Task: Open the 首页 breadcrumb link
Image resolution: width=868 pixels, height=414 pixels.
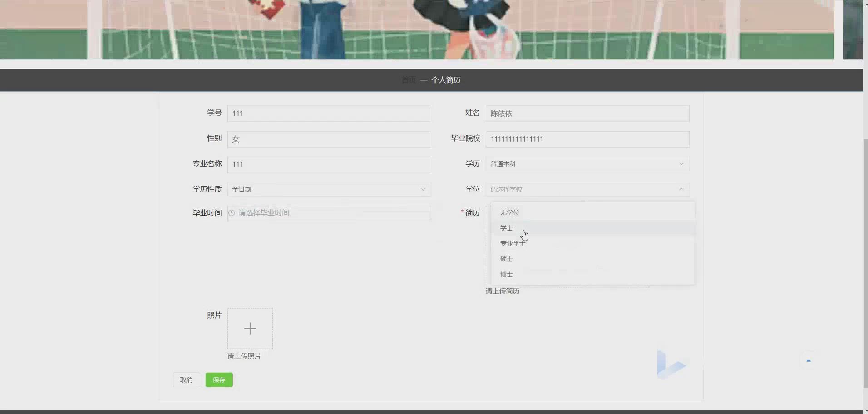Action: (409, 79)
